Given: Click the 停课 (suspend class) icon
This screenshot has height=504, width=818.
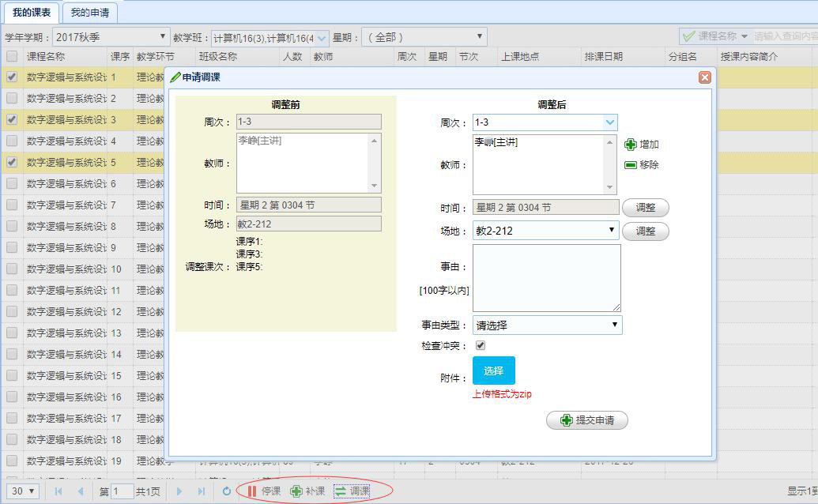Looking at the screenshot, I should (252, 491).
